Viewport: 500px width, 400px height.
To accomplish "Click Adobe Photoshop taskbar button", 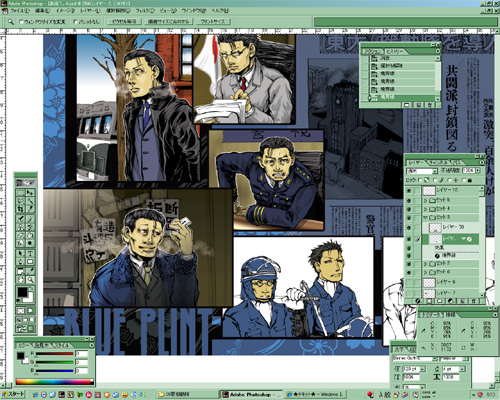I will click(251, 395).
